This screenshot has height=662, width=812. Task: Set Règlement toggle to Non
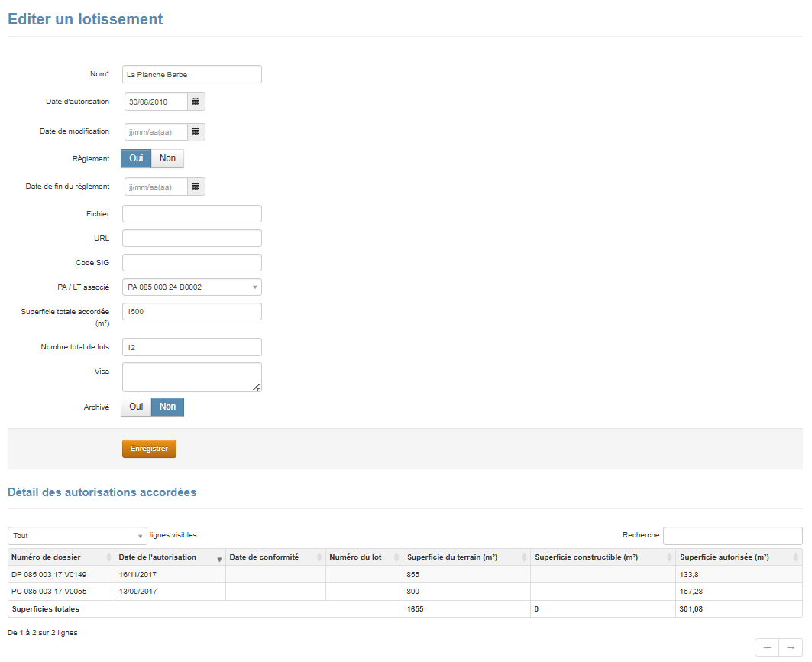click(167, 158)
